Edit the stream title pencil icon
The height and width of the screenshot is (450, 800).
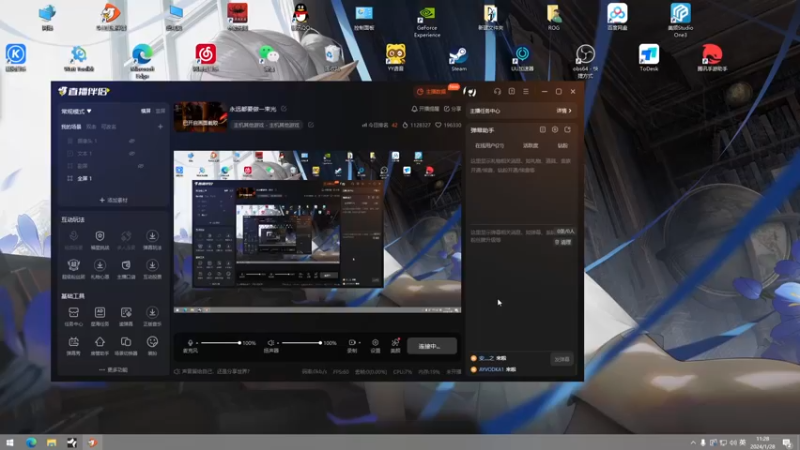284,109
